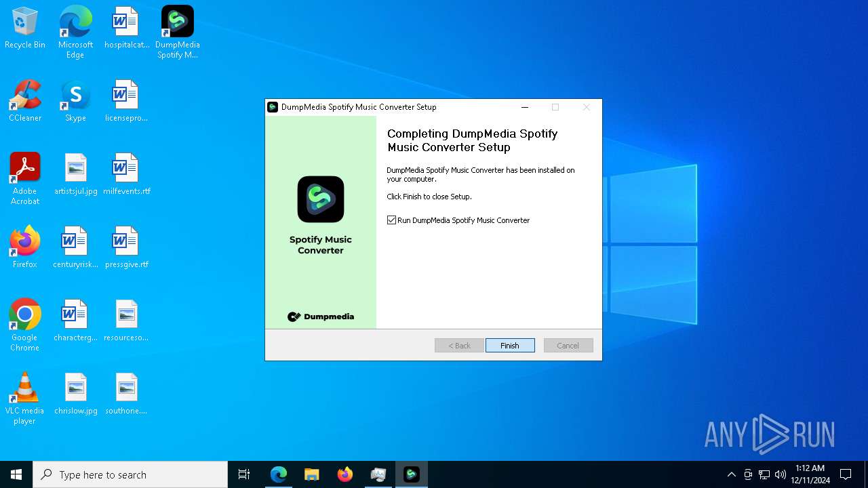Open Google Chrome desktop shortcut

pos(25,325)
